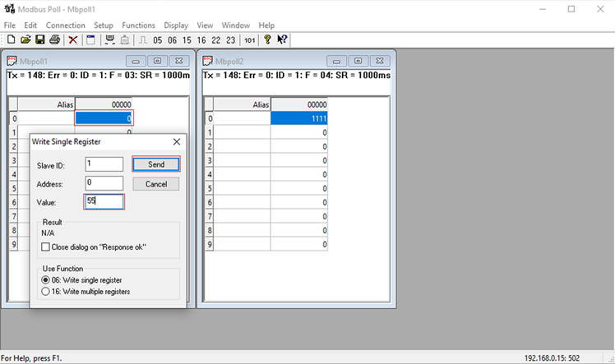The height and width of the screenshot is (364, 615).
Task: Select cell with 1111 in Mbpoll2
Action: coord(299,118)
